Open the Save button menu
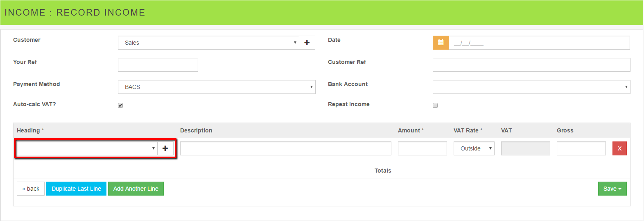This screenshot has height=221, width=644. pos(612,189)
